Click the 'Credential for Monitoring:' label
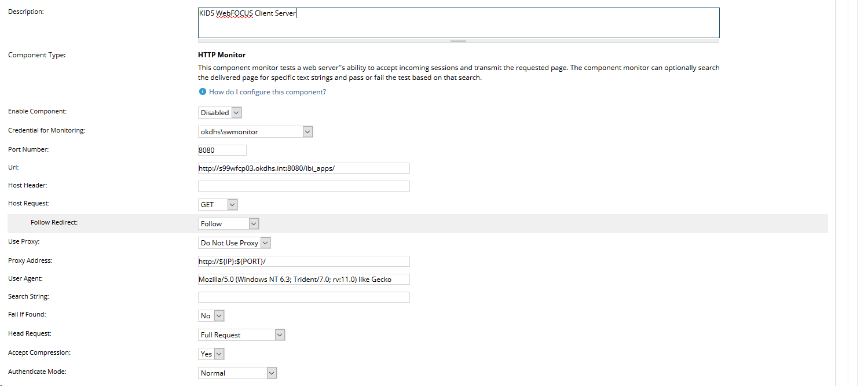This screenshot has width=868, height=386. click(x=46, y=131)
